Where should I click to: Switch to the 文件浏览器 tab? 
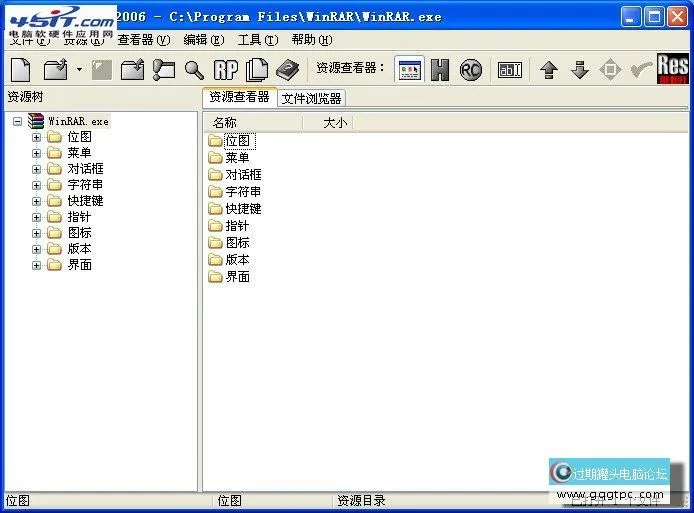point(311,98)
